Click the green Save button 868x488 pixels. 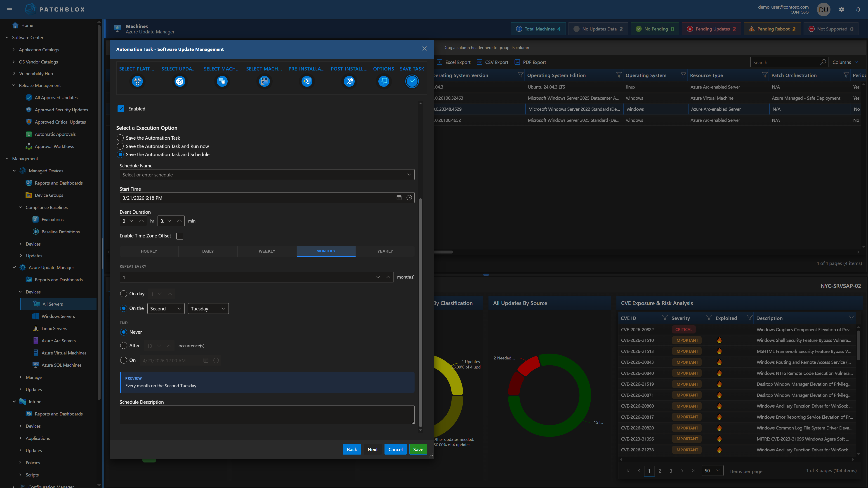point(418,449)
